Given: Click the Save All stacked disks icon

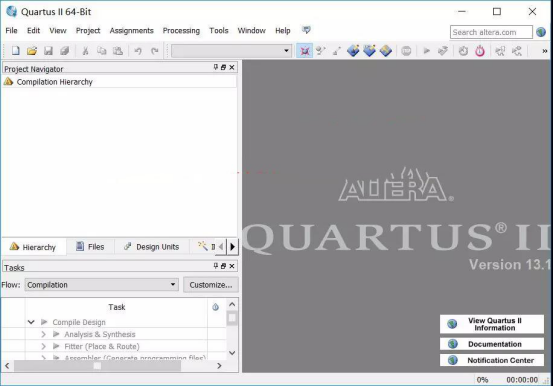Looking at the screenshot, I should (64, 51).
